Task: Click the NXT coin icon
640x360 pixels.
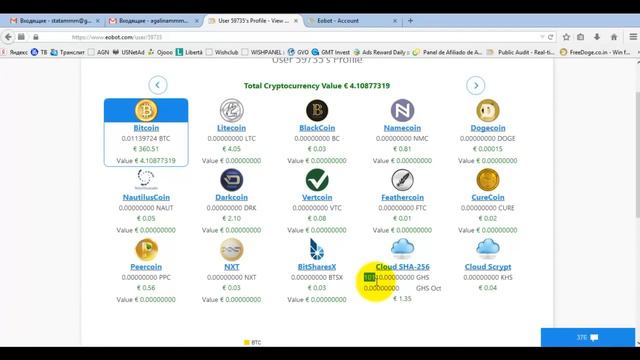Action: pyautogui.click(x=231, y=249)
